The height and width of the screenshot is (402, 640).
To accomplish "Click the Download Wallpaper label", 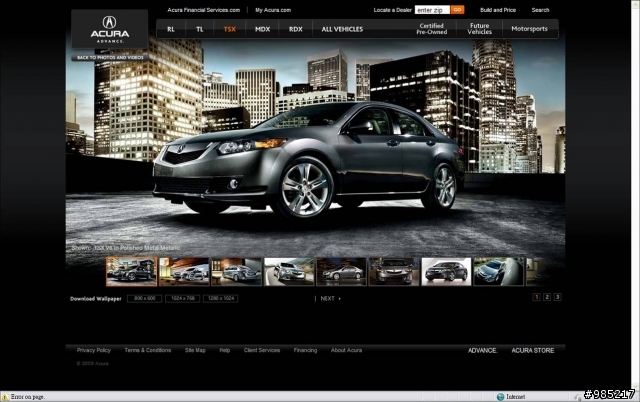I will pyautogui.click(x=96, y=299).
